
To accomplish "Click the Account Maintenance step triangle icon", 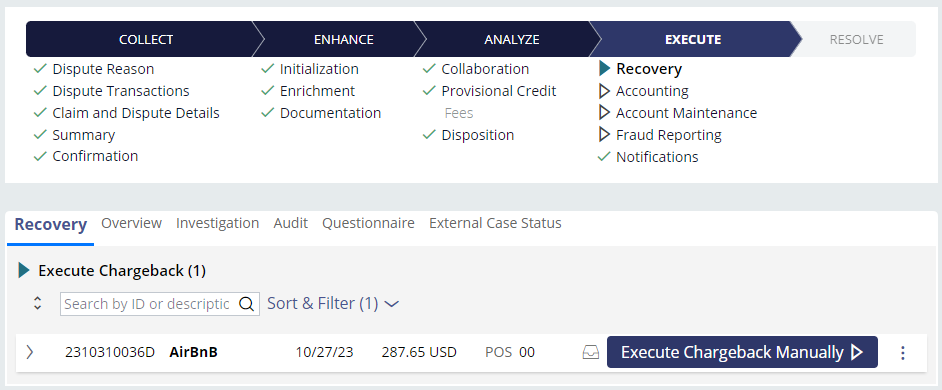I will point(604,113).
